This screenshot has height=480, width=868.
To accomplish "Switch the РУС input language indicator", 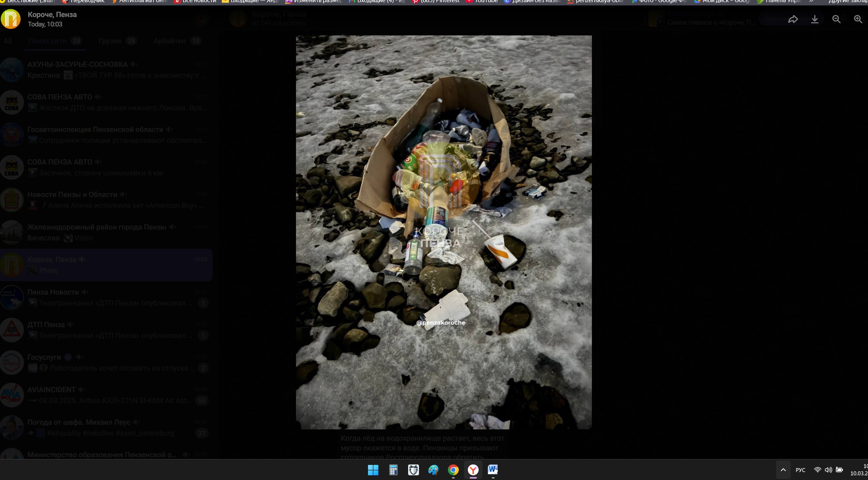I will point(800,470).
